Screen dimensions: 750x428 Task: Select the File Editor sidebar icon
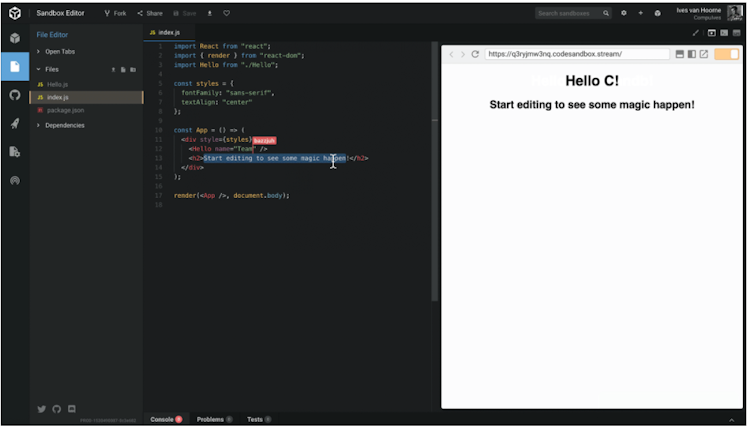point(15,66)
